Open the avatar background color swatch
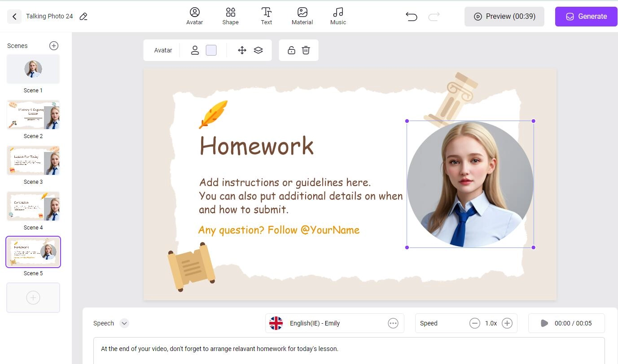Image resolution: width=618 pixels, height=364 pixels. coord(211,50)
